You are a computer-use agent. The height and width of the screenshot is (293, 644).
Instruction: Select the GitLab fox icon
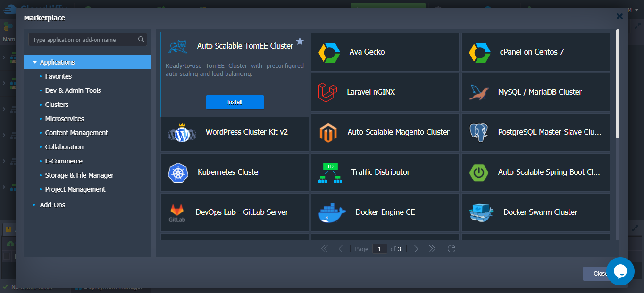pyautogui.click(x=177, y=212)
